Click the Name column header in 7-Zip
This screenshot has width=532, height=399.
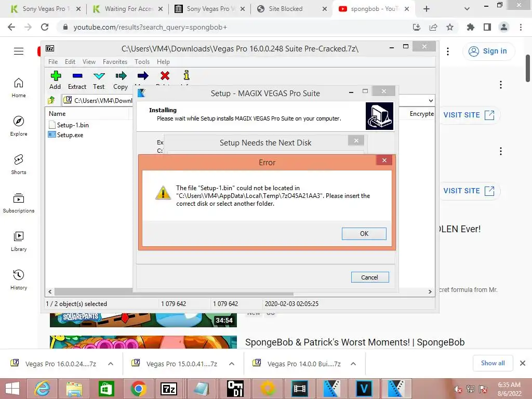click(57, 114)
